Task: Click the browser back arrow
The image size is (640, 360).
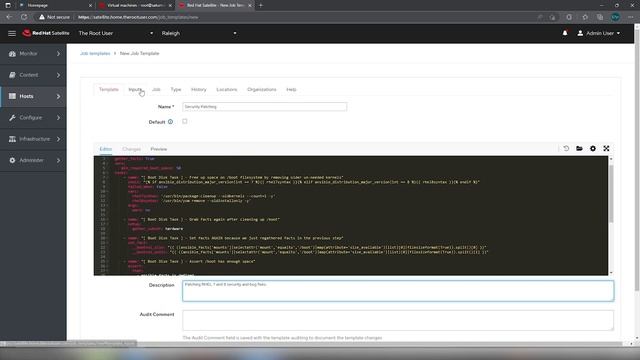Action: (x=9, y=17)
